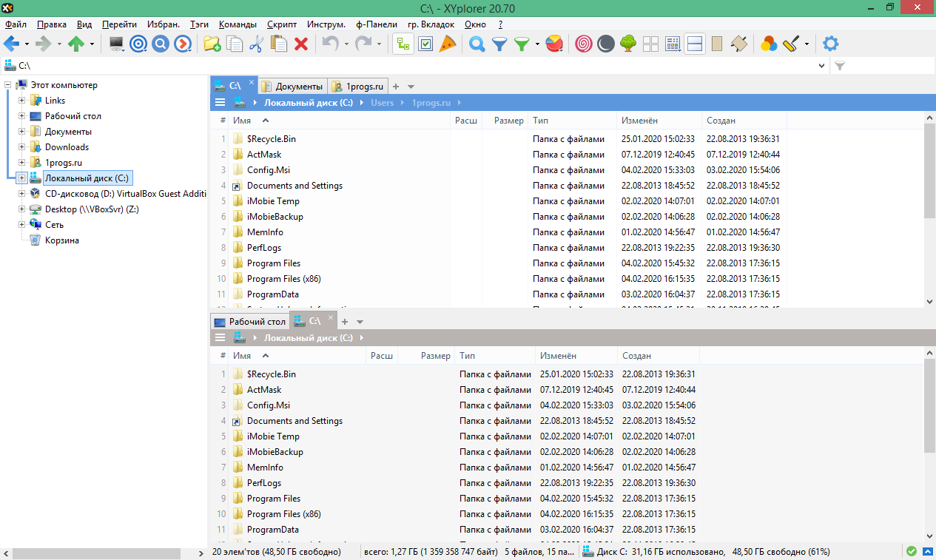This screenshot has width=936, height=560.
Task: Click the pink spiral icon in toolbar
Action: pos(583,44)
